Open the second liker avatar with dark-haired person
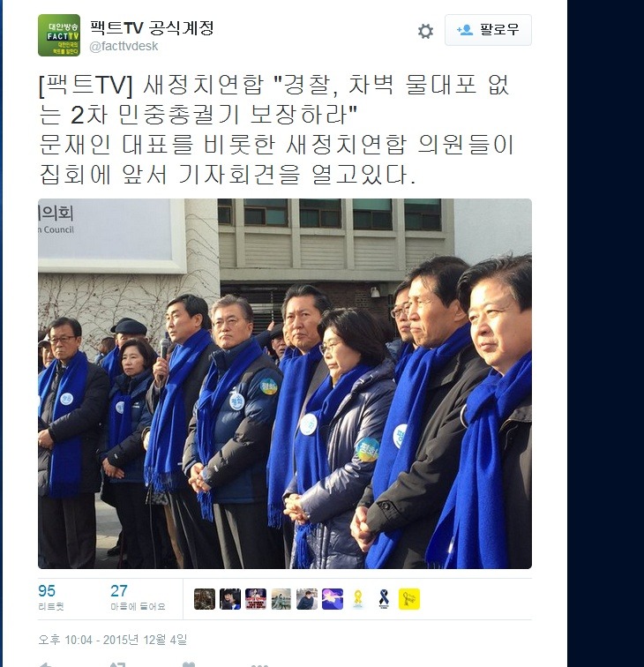The height and width of the screenshot is (667, 644). coord(230,599)
